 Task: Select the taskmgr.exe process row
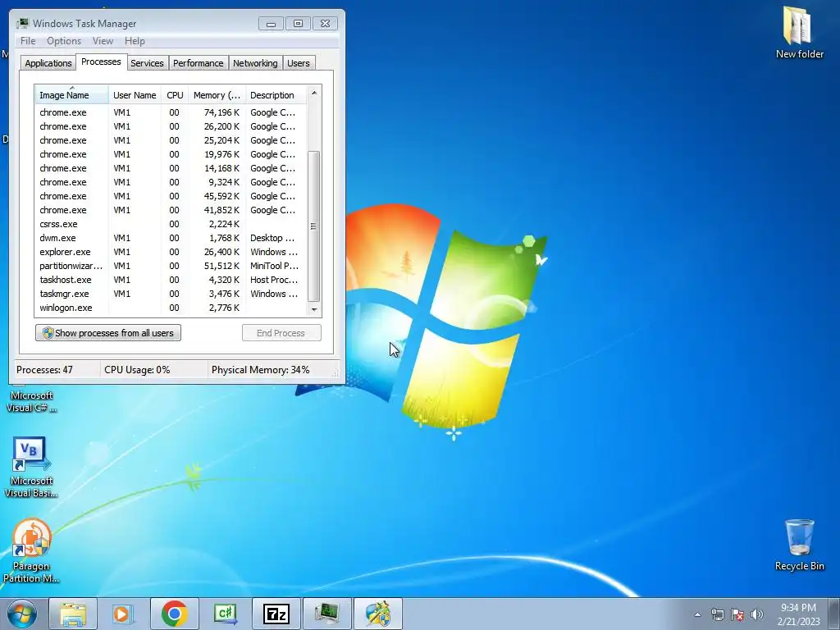click(171, 294)
